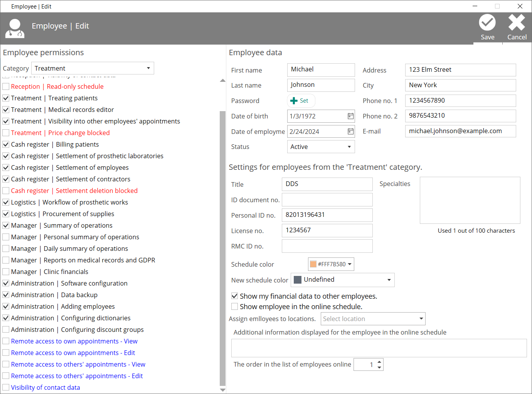
Task: Click the empty RMC ID no. field
Action: click(x=327, y=246)
